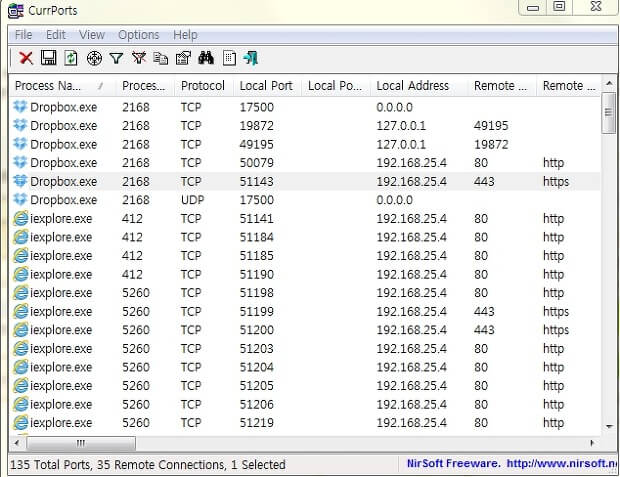The width and height of the screenshot is (620, 477).
Task: Select iexplore.exe row with local port 51205
Action: pos(304,386)
